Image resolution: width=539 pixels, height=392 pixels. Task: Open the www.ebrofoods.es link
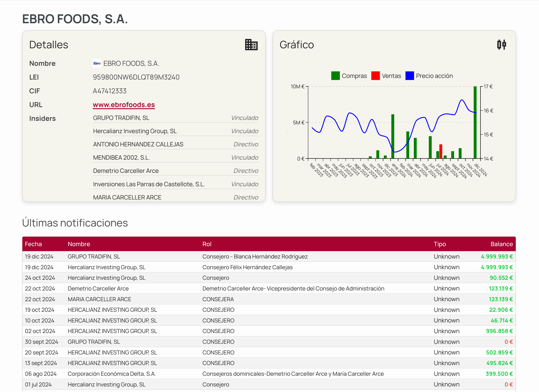pyautogui.click(x=124, y=105)
